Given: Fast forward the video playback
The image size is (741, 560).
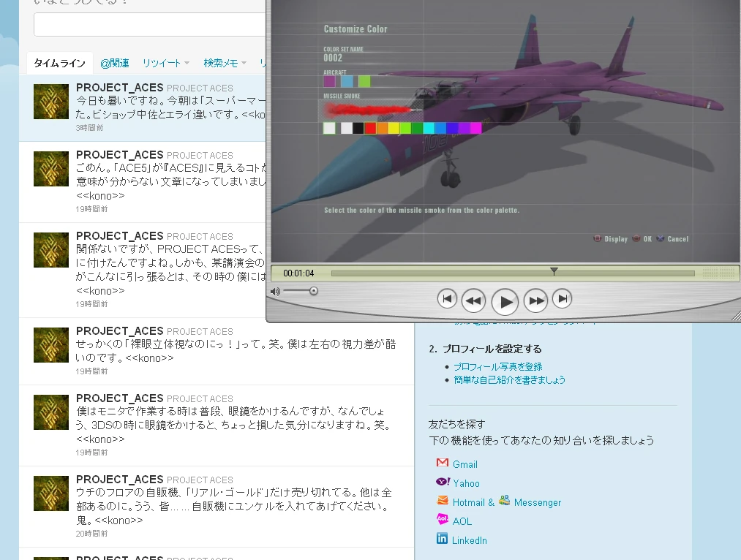Looking at the screenshot, I should [x=536, y=300].
